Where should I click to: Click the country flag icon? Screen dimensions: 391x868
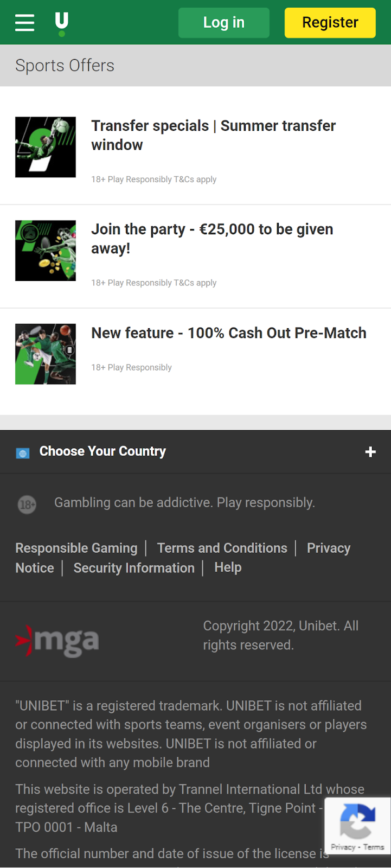pyautogui.click(x=23, y=453)
